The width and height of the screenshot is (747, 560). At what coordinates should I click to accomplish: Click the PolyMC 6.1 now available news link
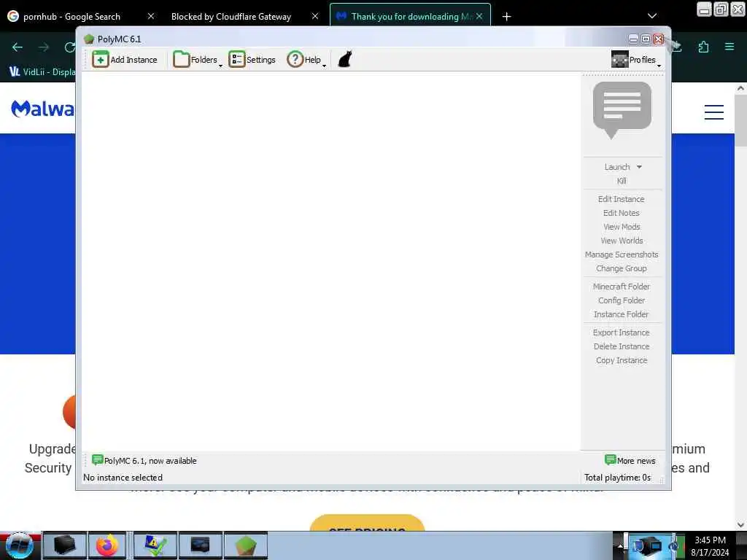click(x=144, y=461)
